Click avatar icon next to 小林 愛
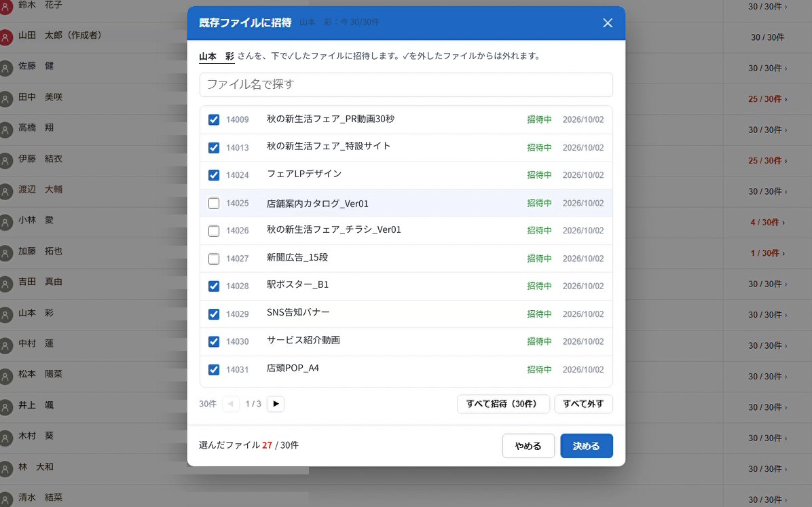Viewport: 812px width, 507px height. (x=5, y=222)
